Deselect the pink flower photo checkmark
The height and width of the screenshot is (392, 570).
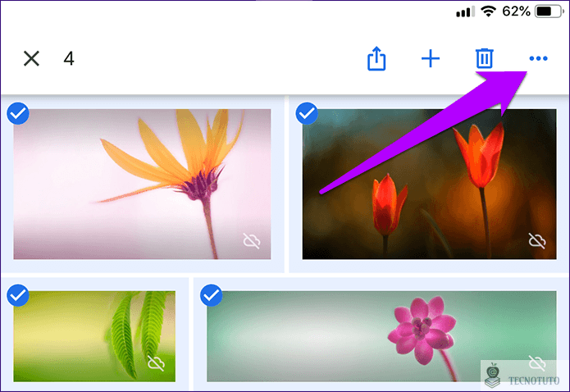click(212, 295)
